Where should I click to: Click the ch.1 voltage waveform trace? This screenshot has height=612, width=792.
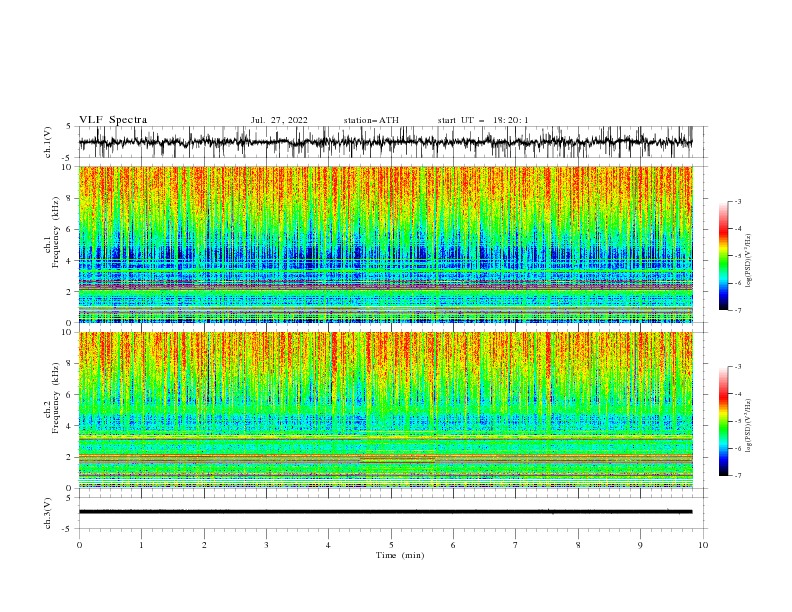click(x=385, y=142)
